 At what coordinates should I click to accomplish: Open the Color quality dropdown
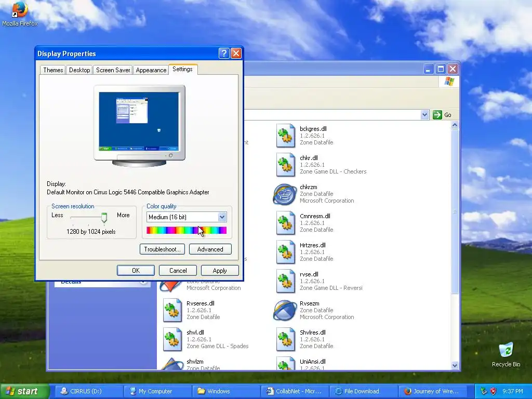tap(222, 217)
